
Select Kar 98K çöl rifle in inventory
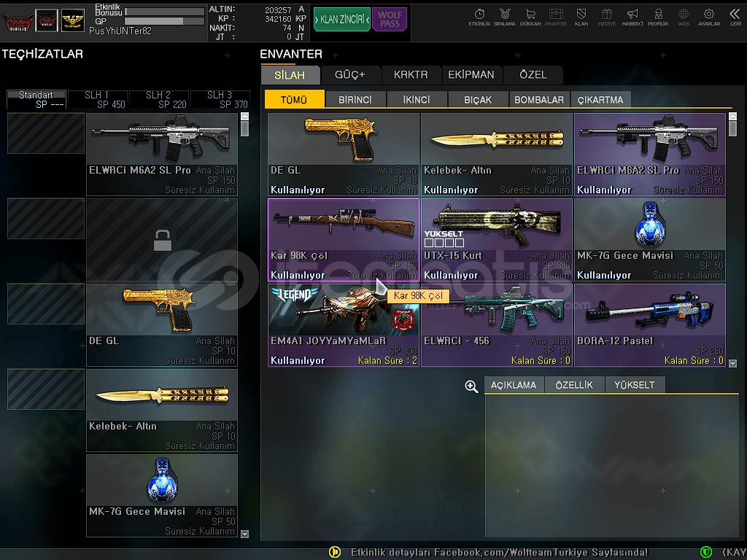pyautogui.click(x=344, y=240)
